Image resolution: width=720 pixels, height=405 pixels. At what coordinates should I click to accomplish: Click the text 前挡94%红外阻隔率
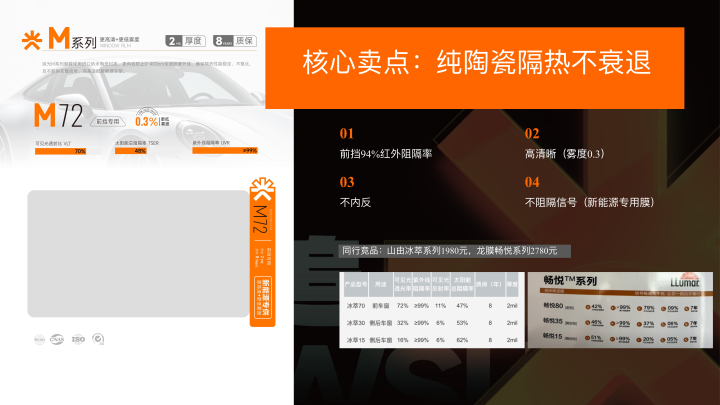click(386, 154)
